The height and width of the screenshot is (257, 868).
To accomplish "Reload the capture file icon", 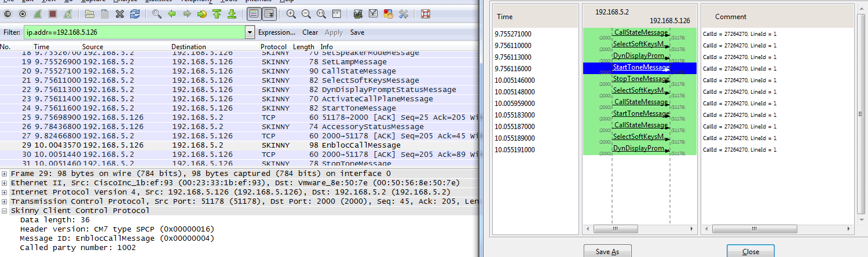I will pos(135,13).
